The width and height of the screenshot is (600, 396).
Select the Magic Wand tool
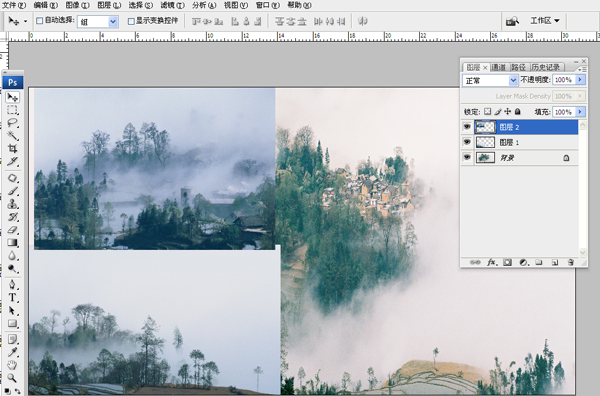point(12,135)
